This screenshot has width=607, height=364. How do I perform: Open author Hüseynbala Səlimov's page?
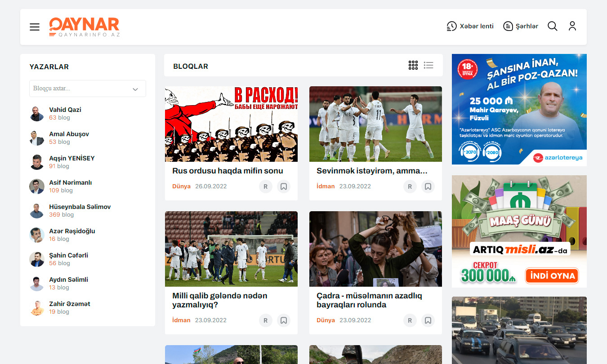(80, 207)
